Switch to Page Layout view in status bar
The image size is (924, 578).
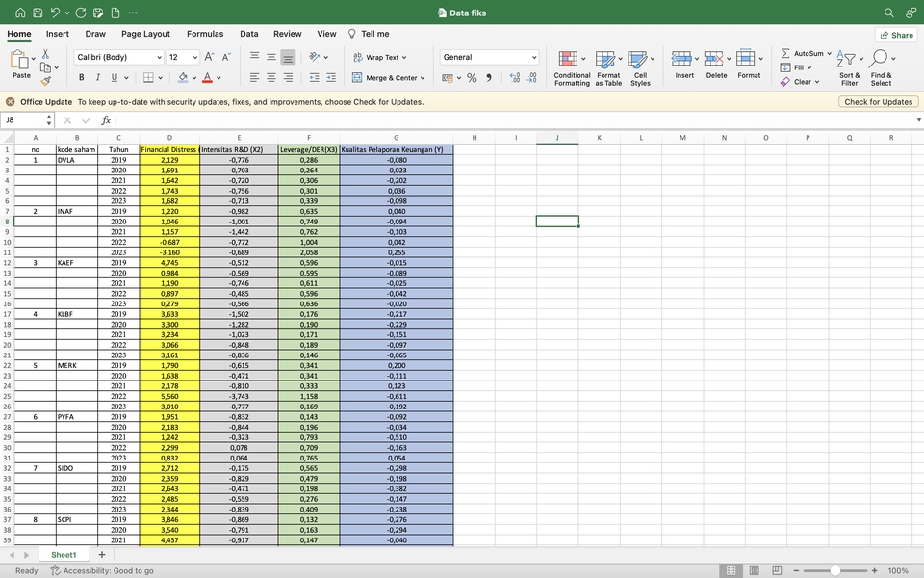pyautogui.click(x=755, y=570)
